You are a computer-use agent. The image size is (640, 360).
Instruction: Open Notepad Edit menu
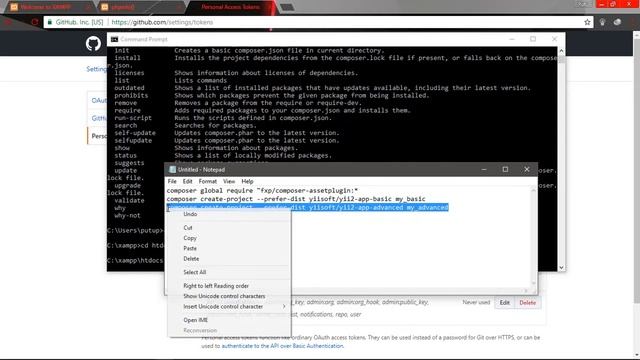pyautogui.click(x=187, y=181)
